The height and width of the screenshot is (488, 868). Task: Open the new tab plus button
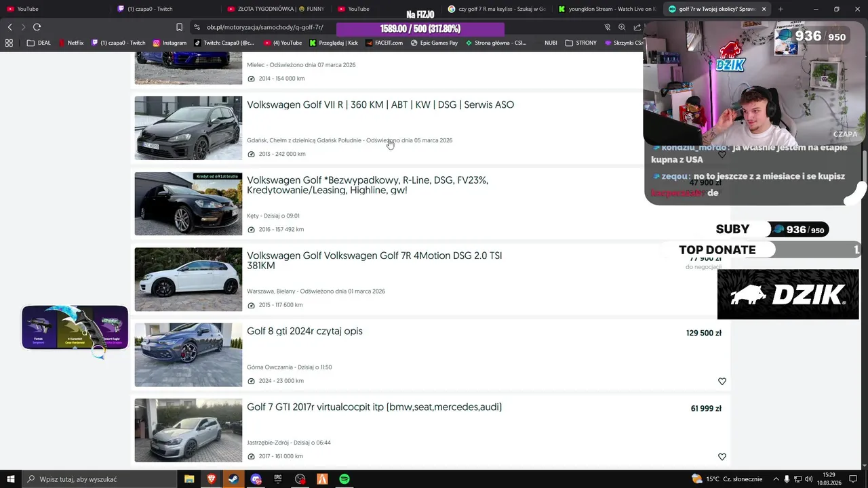coord(781,9)
